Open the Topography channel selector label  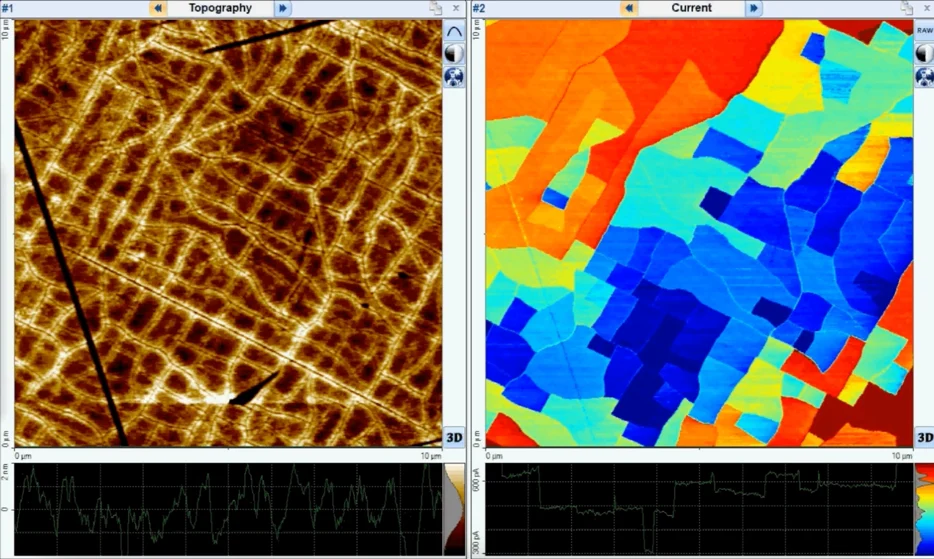(x=220, y=8)
